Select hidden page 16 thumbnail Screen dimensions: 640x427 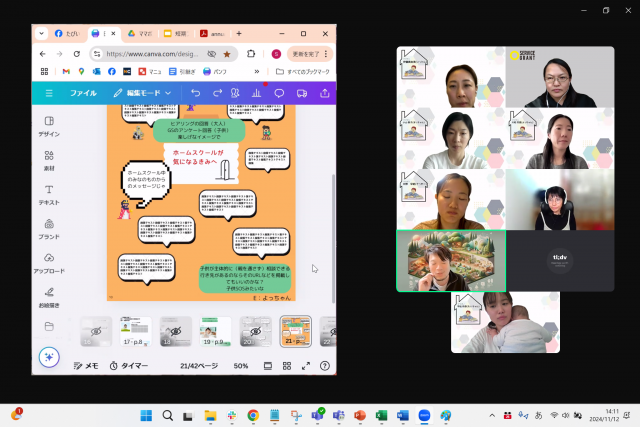[96, 331]
